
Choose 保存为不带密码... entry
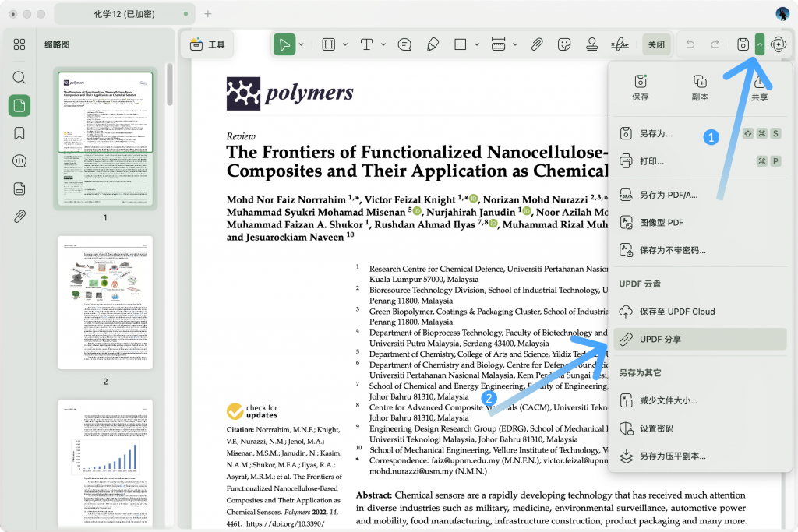click(x=700, y=250)
